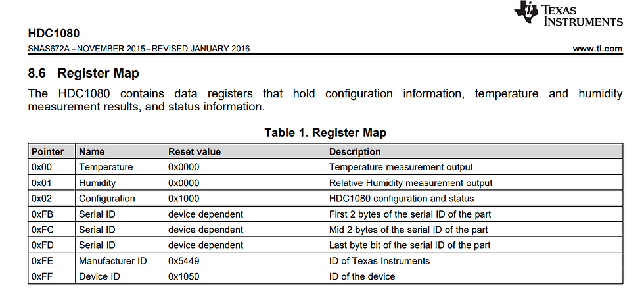Click the Pointer column header
This screenshot has height=292, width=644.
coord(47,152)
